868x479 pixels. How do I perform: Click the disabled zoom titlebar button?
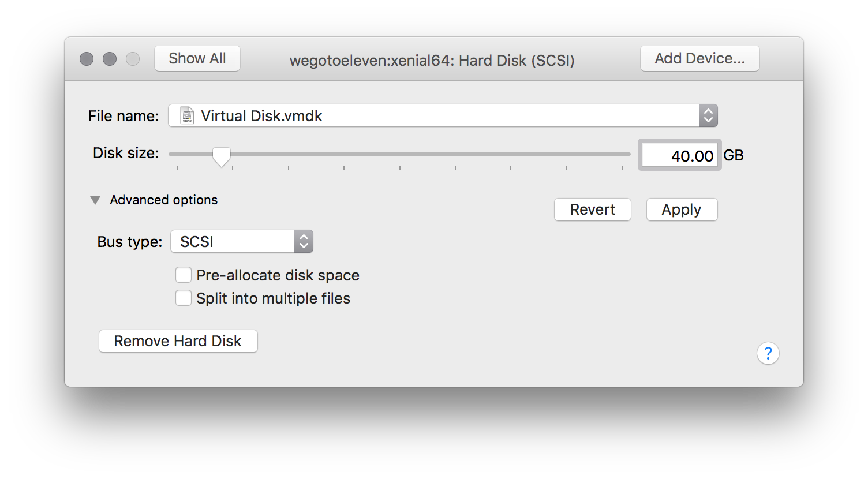click(x=133, y=59)
